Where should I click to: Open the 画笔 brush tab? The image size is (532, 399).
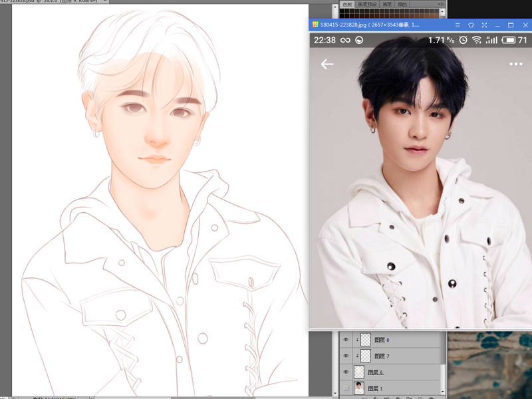point(387,5)
